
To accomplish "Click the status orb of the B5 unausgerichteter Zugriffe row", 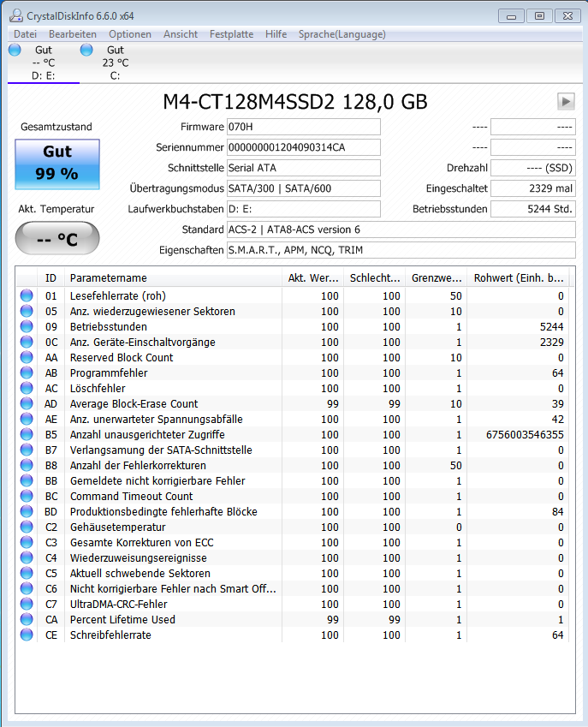I will click(27, 434).
